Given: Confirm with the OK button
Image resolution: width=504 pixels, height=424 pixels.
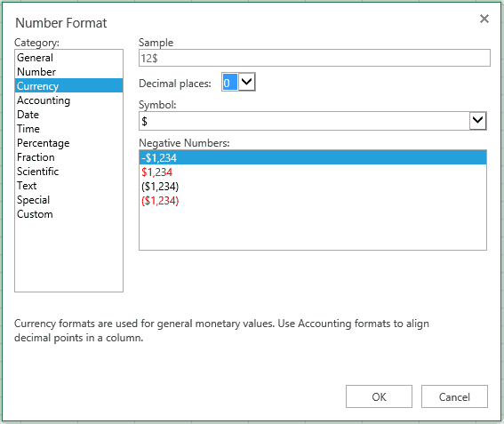Looking at the screenshot, I should coord(379,396).
